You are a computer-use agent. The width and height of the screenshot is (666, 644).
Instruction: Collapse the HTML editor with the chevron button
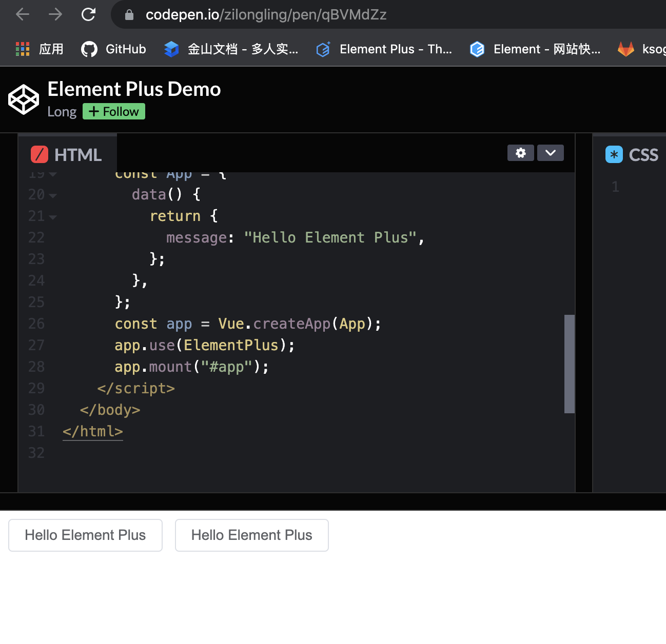550,153
